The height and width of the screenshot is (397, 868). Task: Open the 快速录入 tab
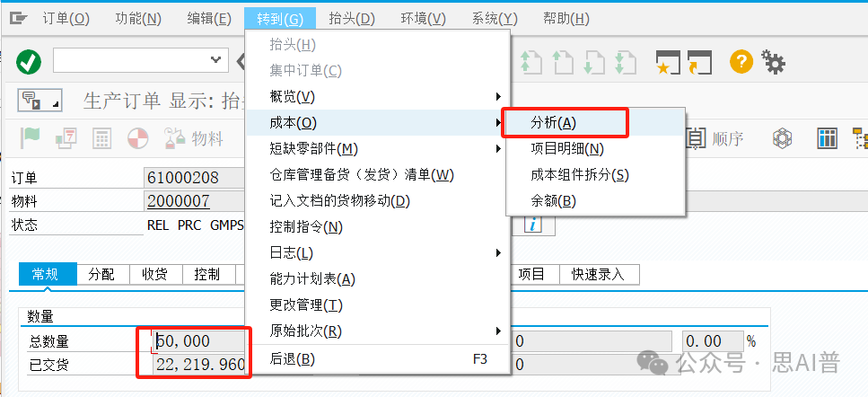pos(598,274)
